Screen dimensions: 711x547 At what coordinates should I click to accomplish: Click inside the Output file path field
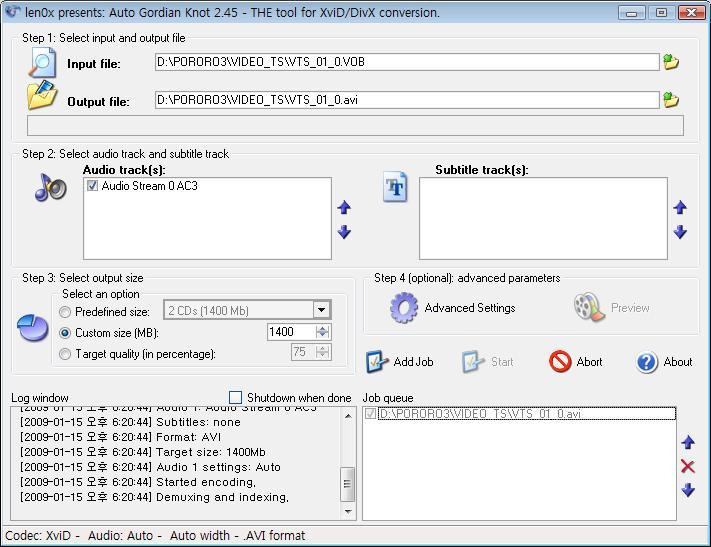[x=407, y=100]
